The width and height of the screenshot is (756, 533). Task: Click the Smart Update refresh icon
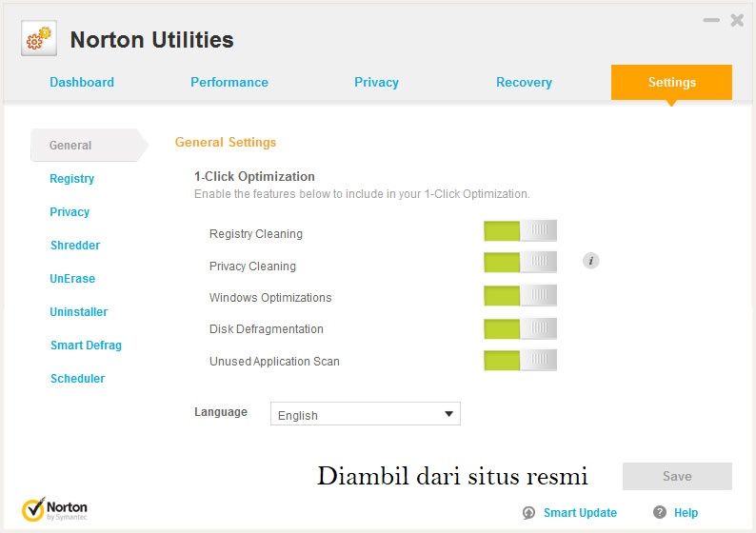[529, 513]
